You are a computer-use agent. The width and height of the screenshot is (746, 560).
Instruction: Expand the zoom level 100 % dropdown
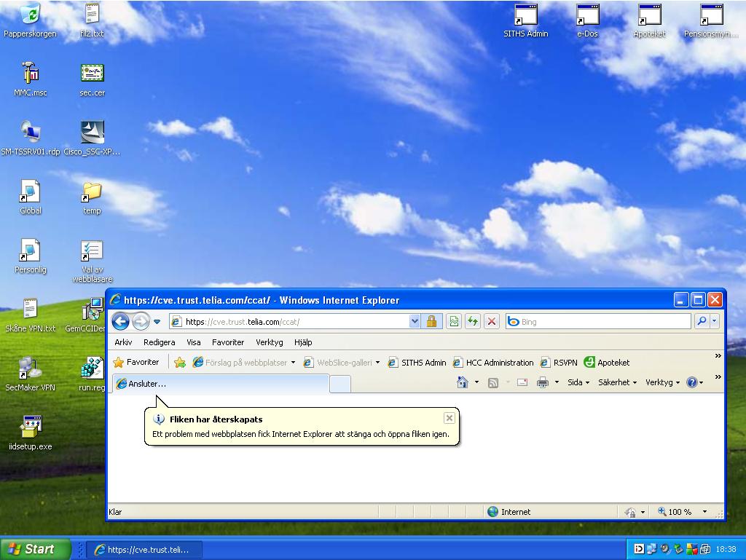pos(705,512)
